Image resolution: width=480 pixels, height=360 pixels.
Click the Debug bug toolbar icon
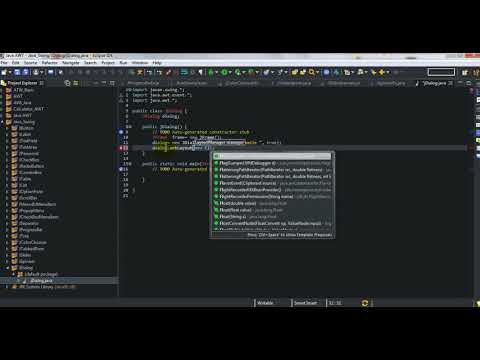[x=211, y=72]
